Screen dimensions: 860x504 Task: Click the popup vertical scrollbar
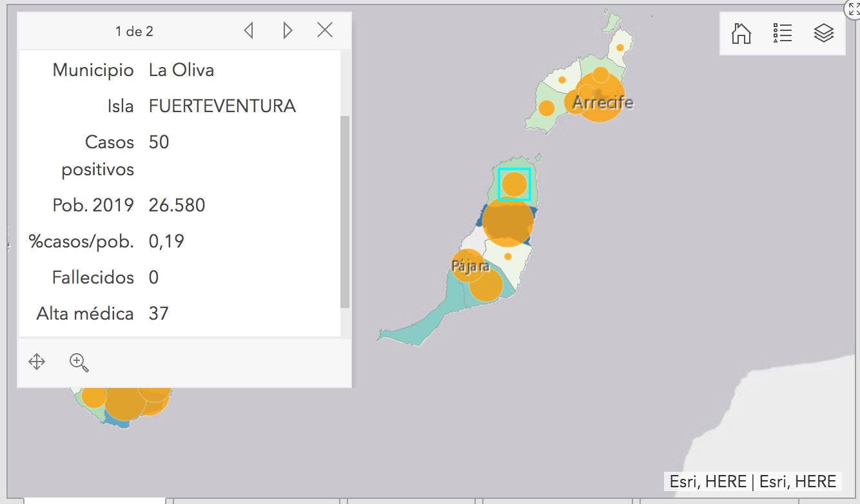point(344,213)
